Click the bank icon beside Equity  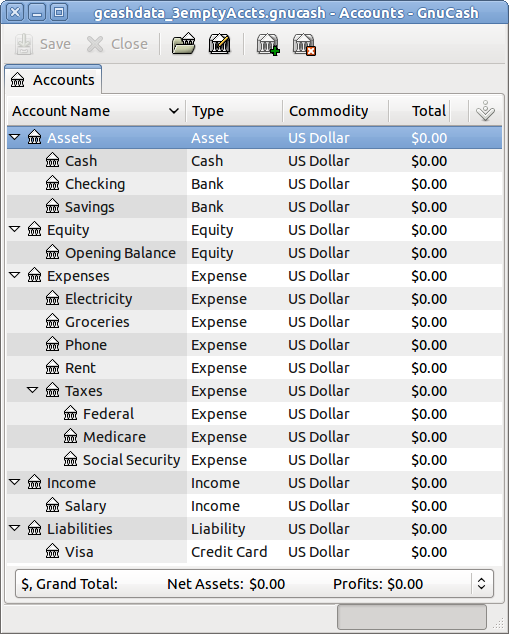tap(34, 230)
